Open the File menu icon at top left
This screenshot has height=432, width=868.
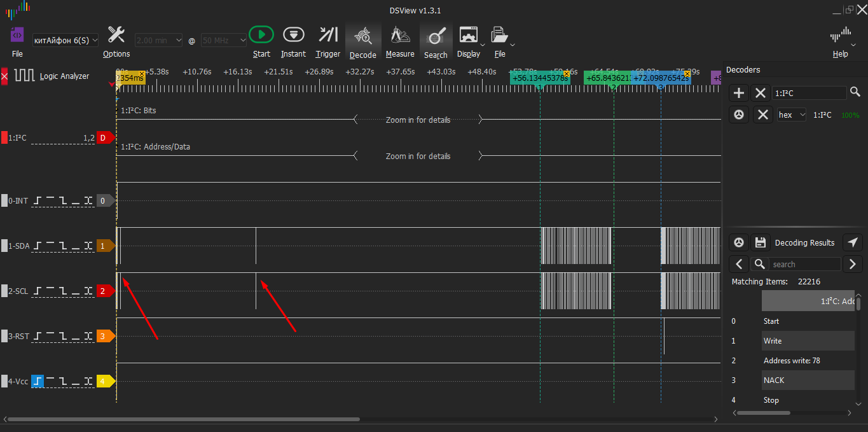tap(17, 35)
